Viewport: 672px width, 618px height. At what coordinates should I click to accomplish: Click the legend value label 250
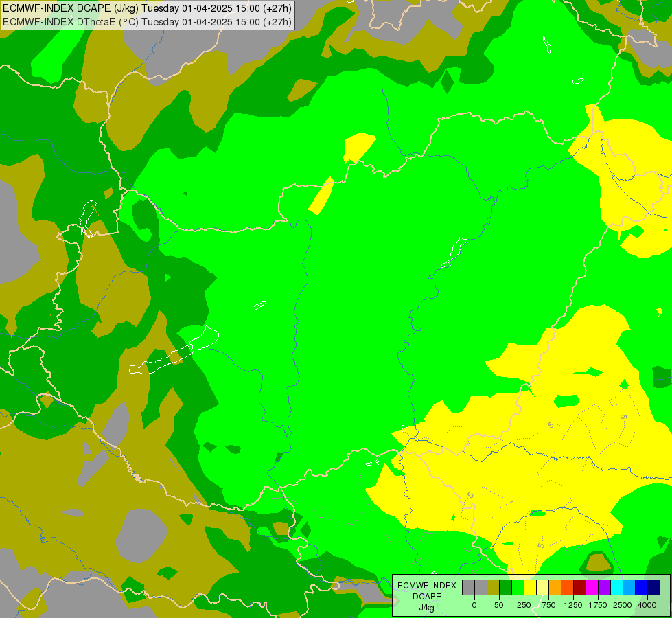[524, 605]
